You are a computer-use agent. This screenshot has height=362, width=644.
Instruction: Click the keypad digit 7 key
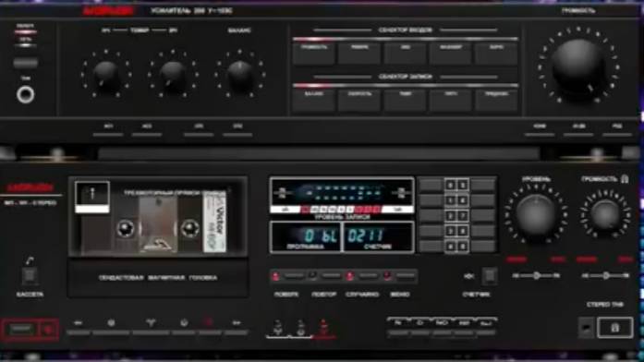pyautogui.click(x=463, y=216)
